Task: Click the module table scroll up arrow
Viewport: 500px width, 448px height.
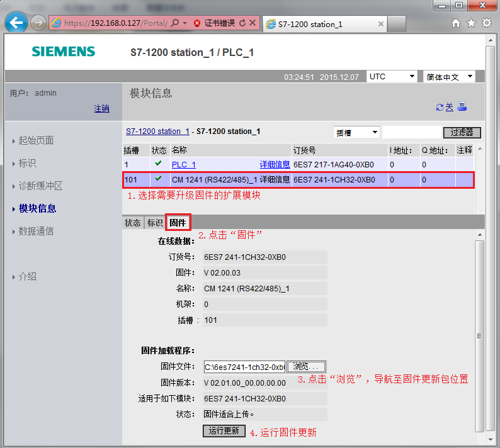Action: (x=480, y=148)
